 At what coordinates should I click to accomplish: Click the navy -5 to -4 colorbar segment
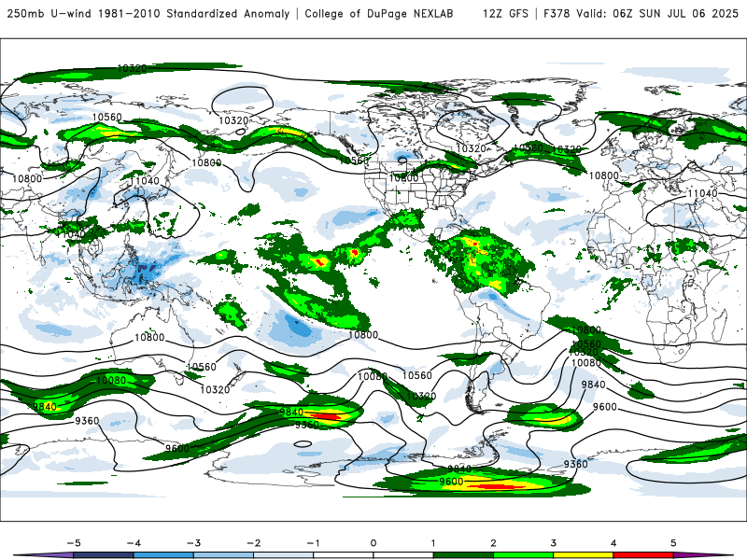(x=104, y=555)
